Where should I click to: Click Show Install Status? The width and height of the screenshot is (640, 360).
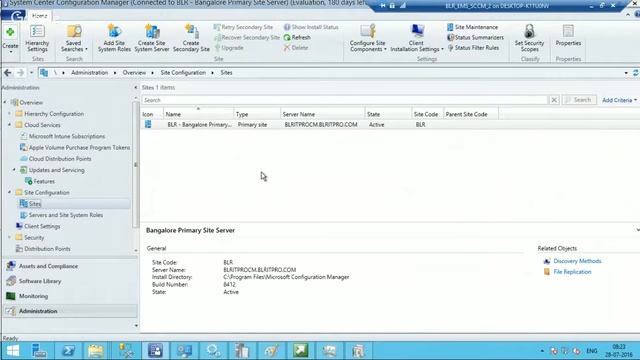click(x=311, y=27)
